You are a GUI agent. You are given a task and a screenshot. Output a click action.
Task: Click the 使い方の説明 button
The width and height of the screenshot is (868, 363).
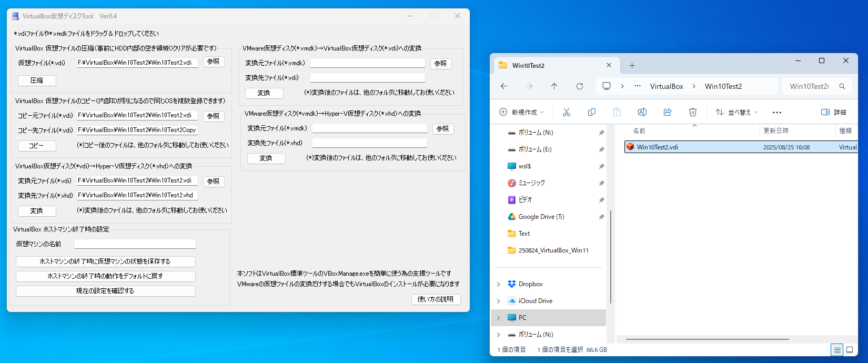(436, 299)
